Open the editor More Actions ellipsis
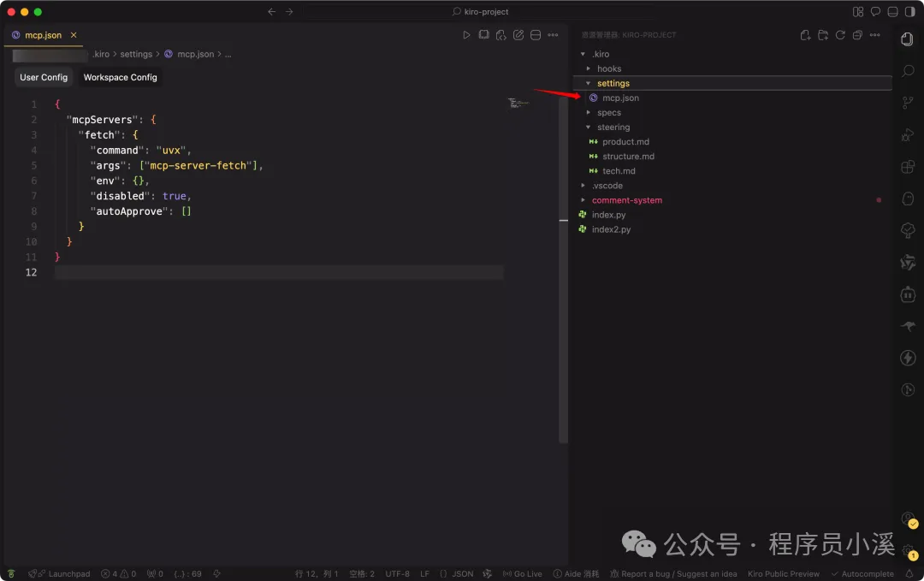The image size is (924, 581). (553, 35)
